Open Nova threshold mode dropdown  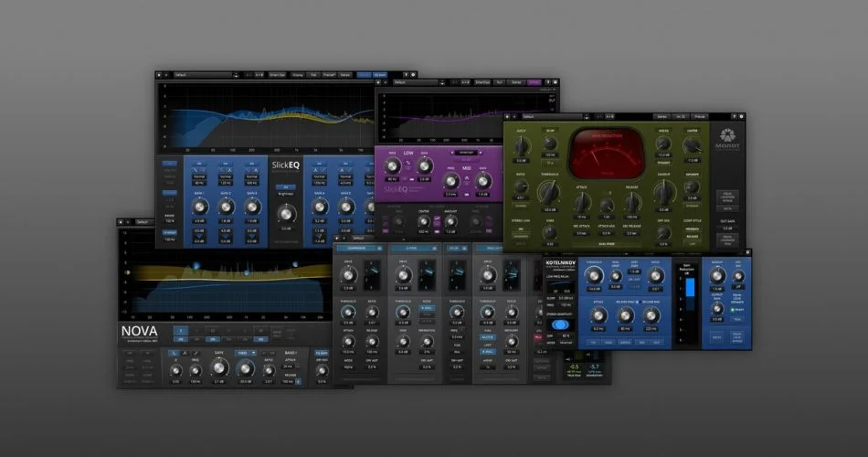coord(245,353)
